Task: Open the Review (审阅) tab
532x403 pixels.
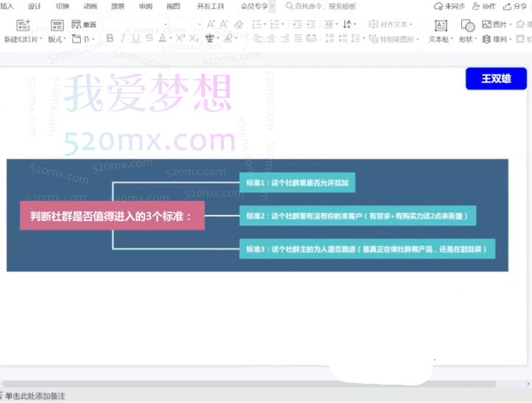Action: tap(146, 6)
